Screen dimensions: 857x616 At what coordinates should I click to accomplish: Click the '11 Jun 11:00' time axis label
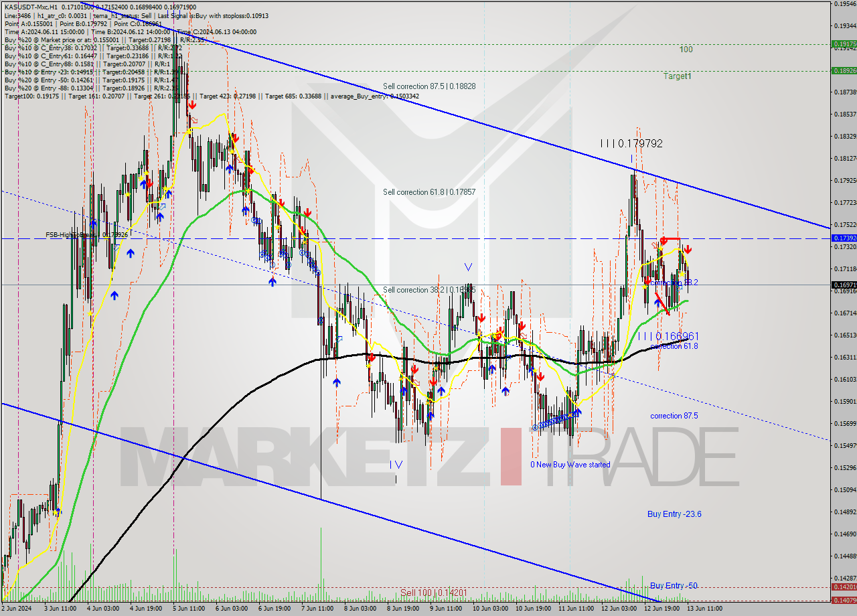575,609
